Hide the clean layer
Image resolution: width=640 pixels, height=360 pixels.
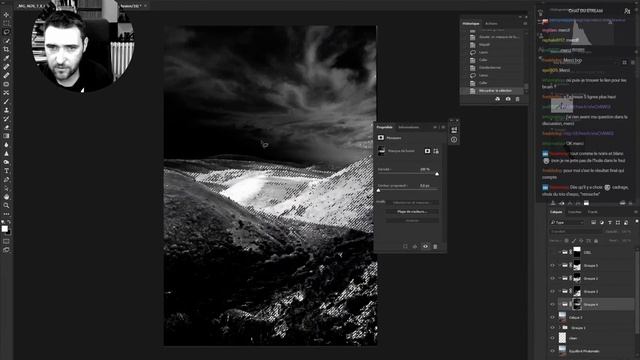click(x=552, y=338)
